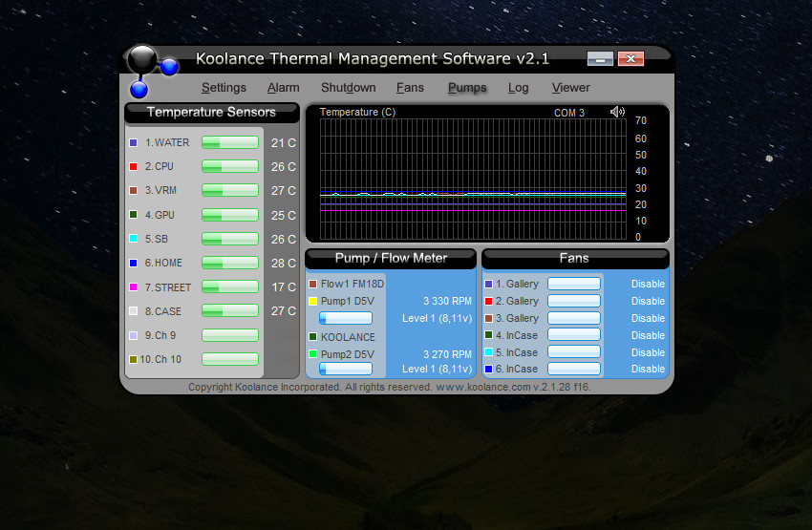Click the 6.HOME temperature bar
The width and height of the screenshot is (812, 530).
(x=230, y=263)
